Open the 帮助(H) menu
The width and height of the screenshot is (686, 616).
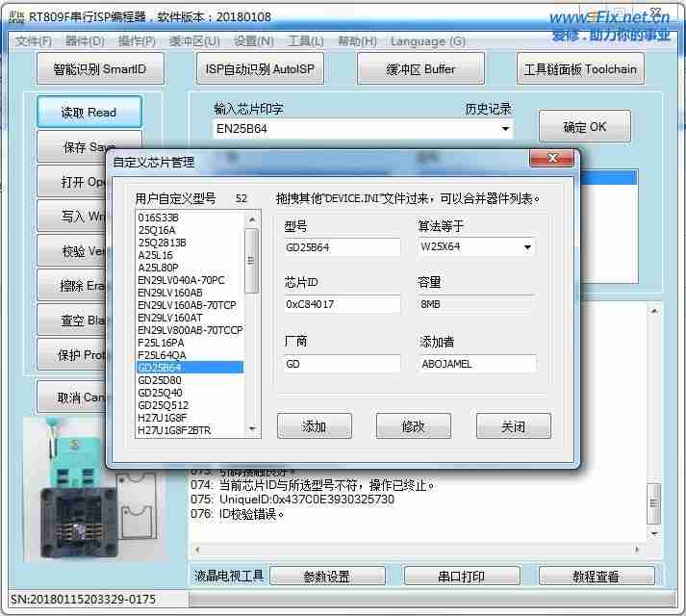point(357,41)
